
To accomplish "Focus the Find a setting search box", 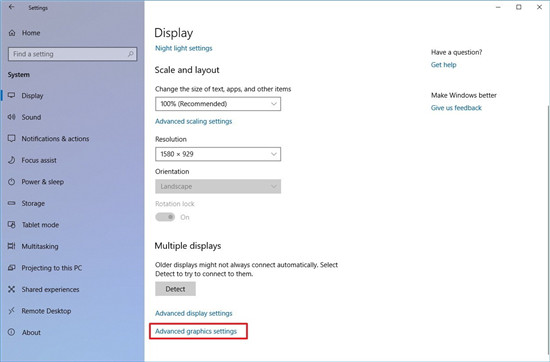I will point(72,54).
